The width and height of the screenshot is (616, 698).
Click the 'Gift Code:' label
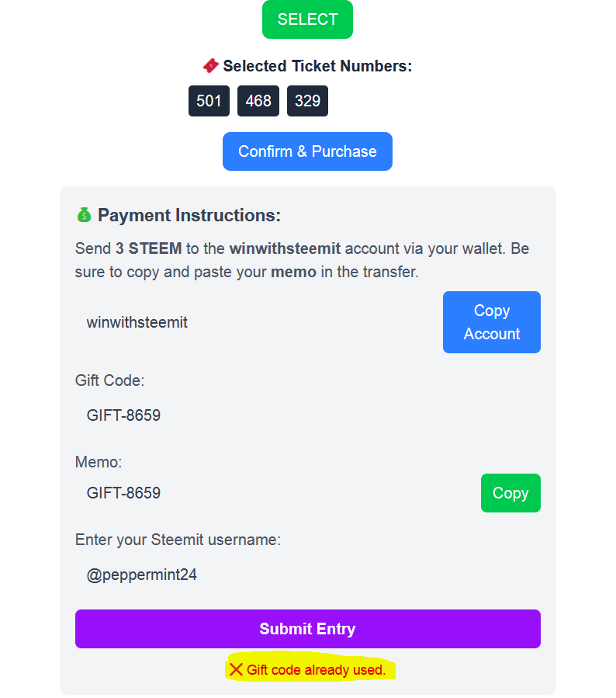click(x=109, y=380)
